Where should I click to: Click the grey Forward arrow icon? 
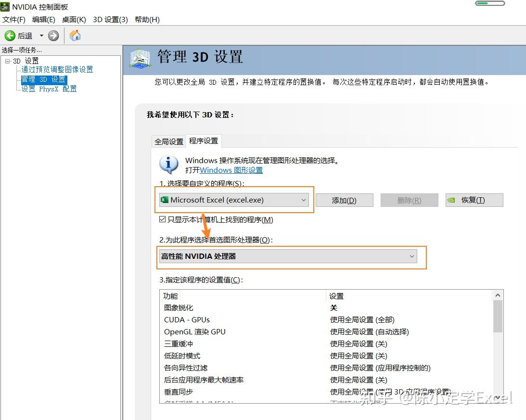(x=53, y=36)
